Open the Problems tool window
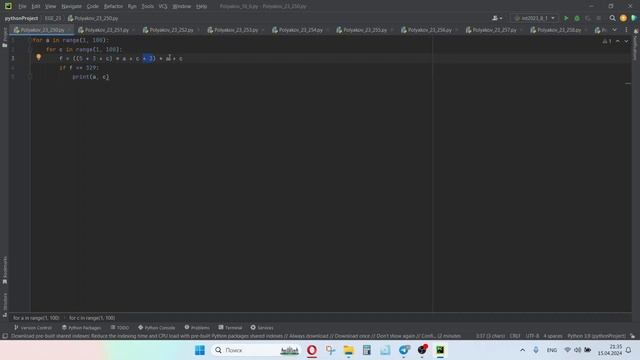This screenshot has width=640, height=360. click(x=197, y=328)
